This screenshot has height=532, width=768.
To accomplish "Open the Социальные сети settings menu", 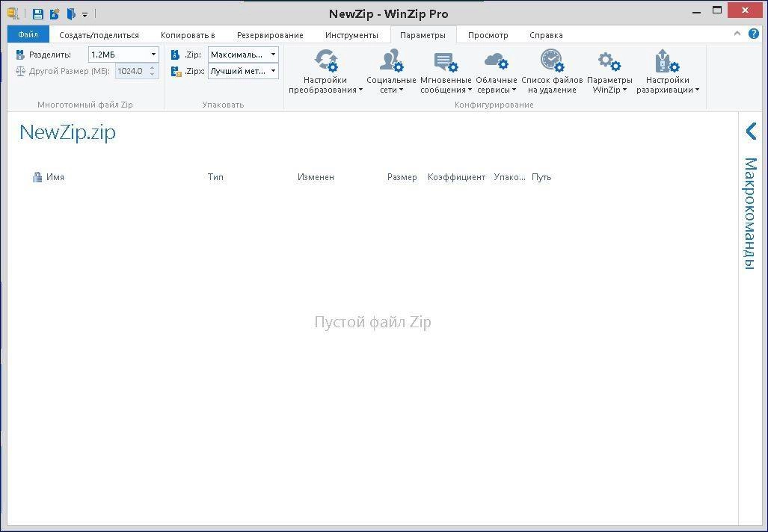I will pyautogui.click(x=391, y=72).
